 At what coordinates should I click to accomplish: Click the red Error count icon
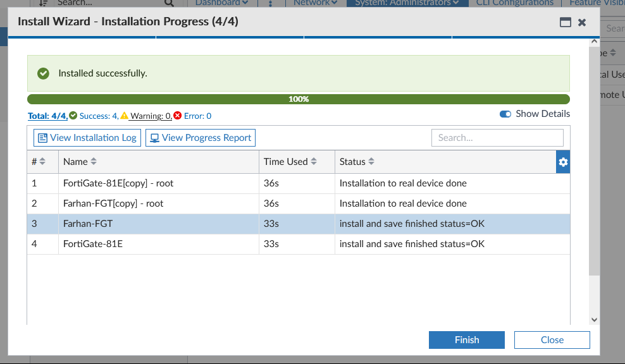pyautogui.click(x=178, y=116)
